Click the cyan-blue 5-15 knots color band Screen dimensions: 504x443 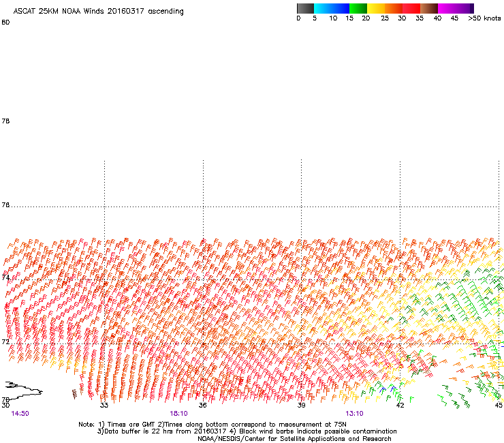click(332, 8)
